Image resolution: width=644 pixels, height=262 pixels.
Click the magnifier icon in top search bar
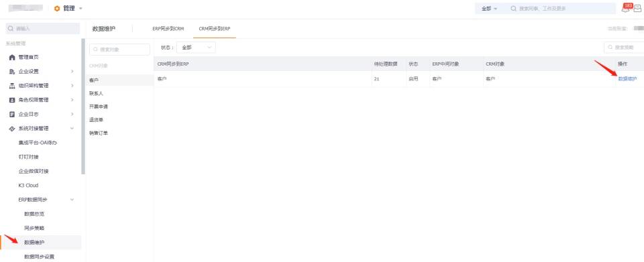tap(513, 9)
